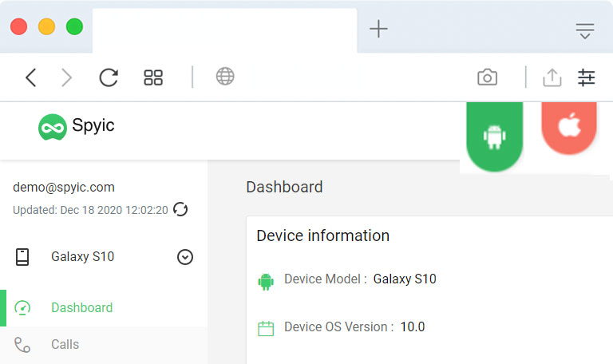Select the red Apple platform button
Image resolution: width=613 pixels, height=364 pixels.
[569, 128]
